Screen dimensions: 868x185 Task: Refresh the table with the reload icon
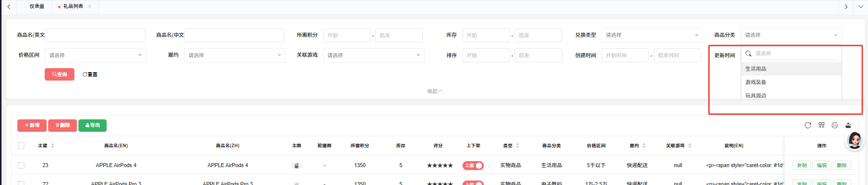[808, 125]
